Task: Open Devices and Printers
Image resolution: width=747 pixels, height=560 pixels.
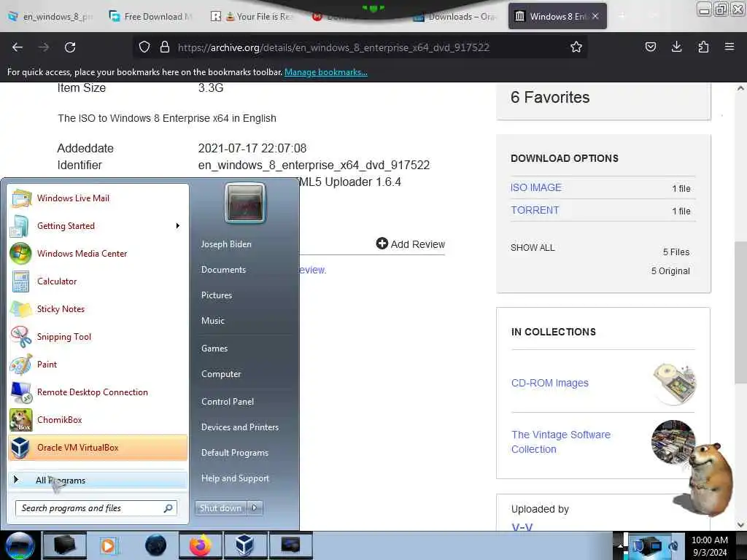Action: (239, 427)
